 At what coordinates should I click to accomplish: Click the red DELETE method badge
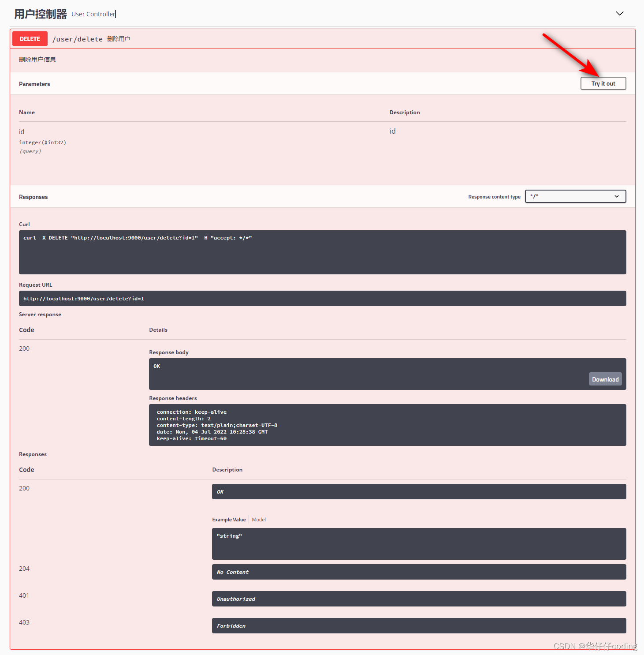[30, 39]
